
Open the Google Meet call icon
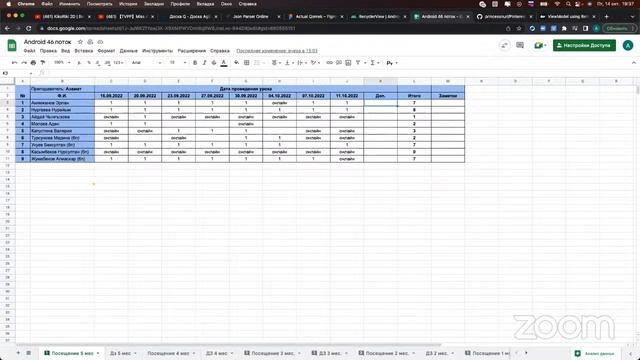pos(540,45)
